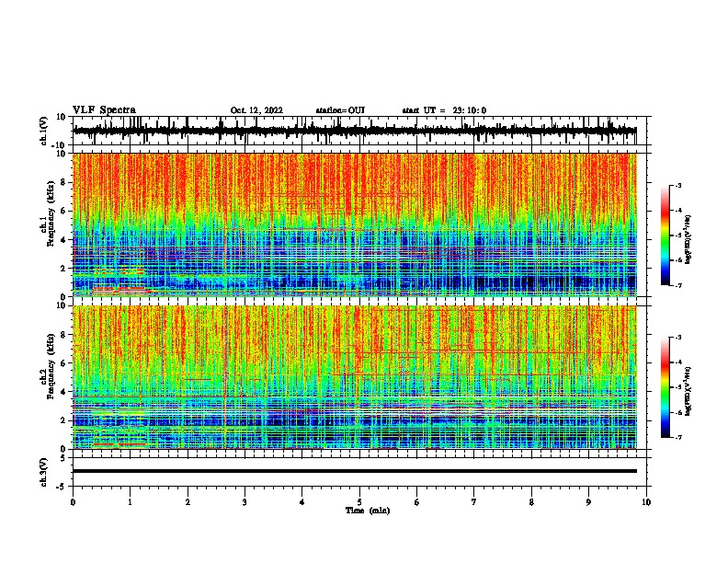This screenshot has height=563, width=728.
Task: Click the ch.1 PSD color scale bar
Action: [x=665, y=236]
